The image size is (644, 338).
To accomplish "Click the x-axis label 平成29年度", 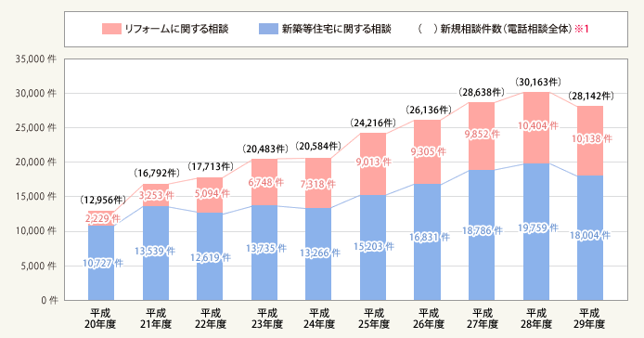I will click(x=589, y=319).
